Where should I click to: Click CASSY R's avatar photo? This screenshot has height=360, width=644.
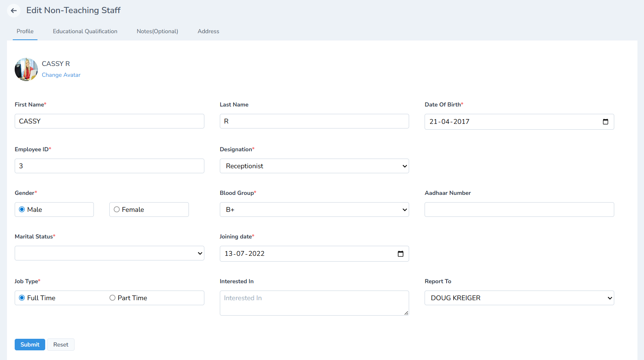point(26,69)
